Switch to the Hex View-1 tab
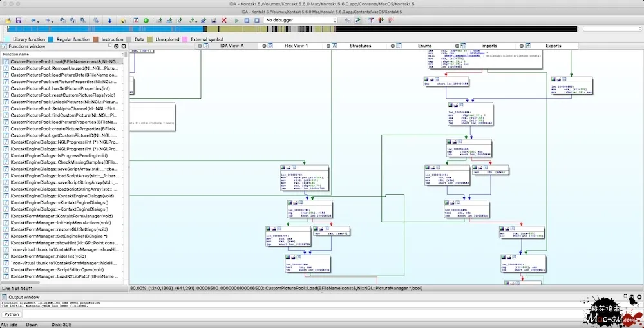Viewport: 644px width, 328px height. point(296,46)
